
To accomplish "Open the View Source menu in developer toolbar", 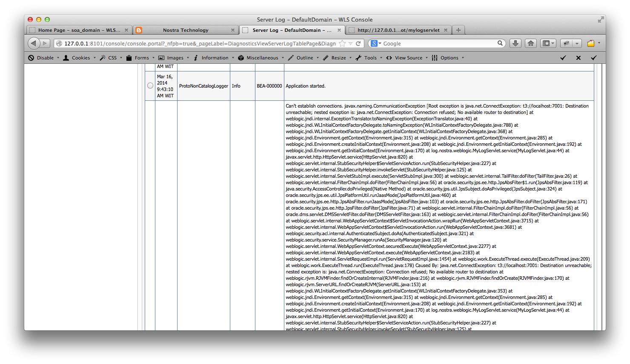I will click(x=407, y=58).
